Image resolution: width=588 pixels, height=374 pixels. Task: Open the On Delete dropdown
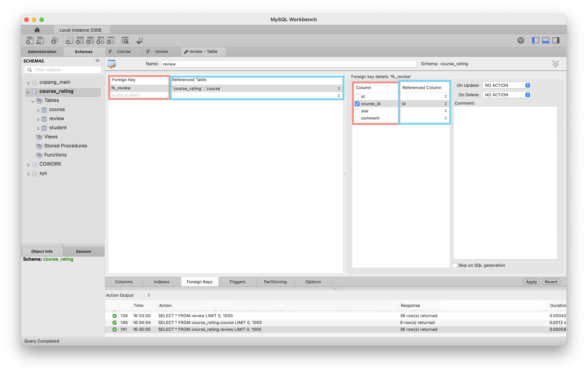click(x=506, y=95)
